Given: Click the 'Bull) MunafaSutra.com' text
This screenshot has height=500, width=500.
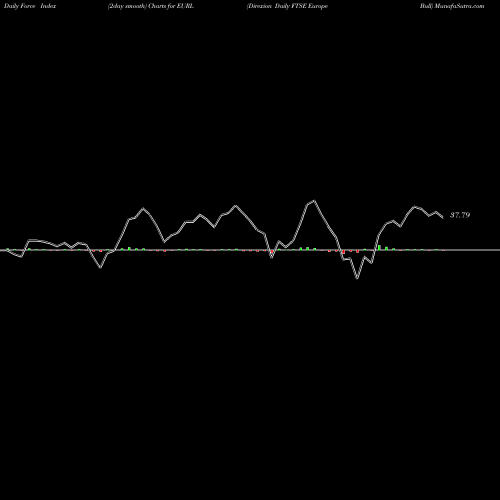Looking at the screenshot, I should click(452, 6).
